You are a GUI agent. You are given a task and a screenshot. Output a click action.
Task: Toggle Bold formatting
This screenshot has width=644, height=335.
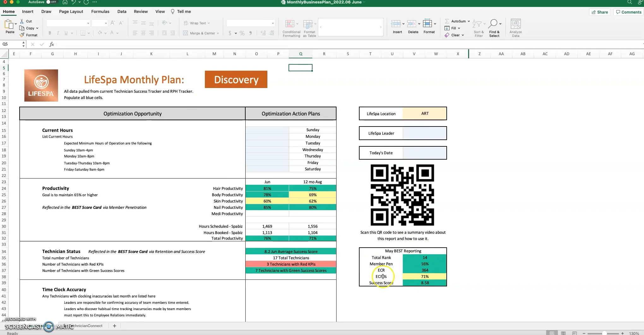50,33
